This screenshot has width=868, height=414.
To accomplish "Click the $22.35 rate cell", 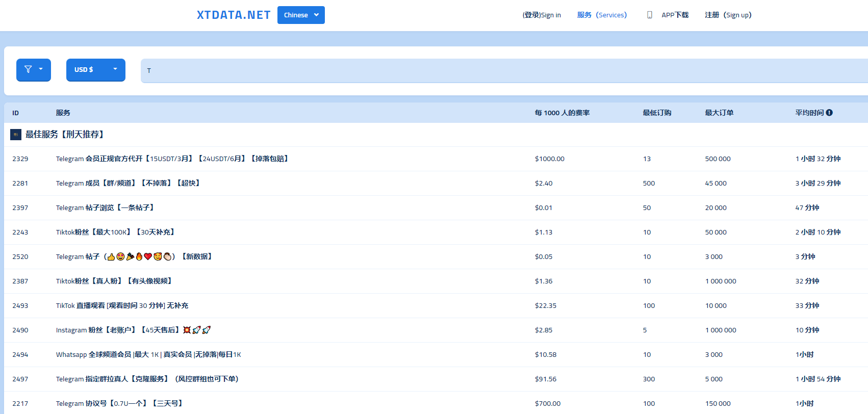I will (546, 306).
